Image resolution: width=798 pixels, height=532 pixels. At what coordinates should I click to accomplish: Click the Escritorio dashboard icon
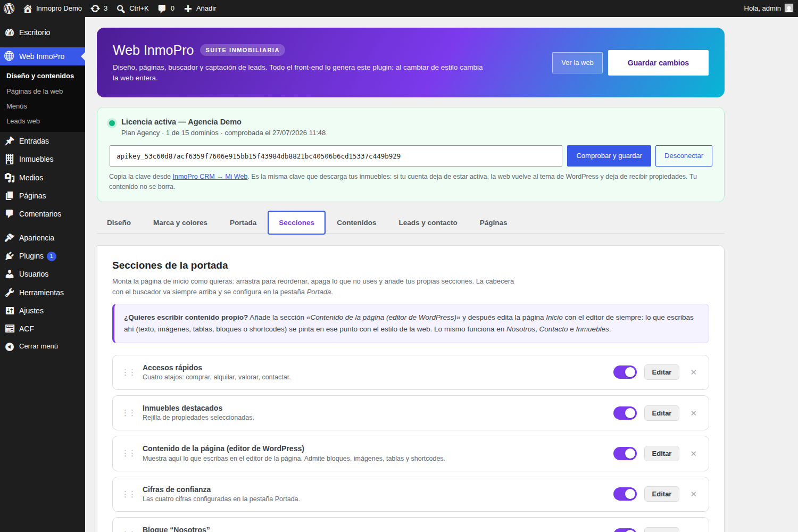(10, 32)
